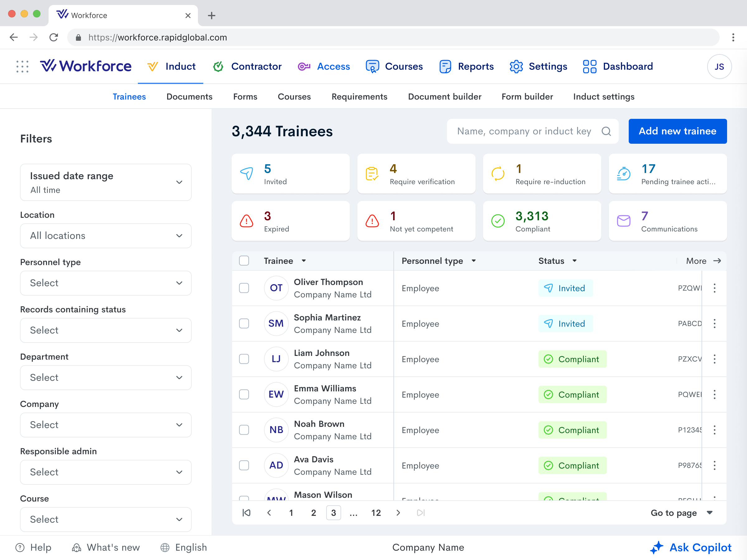Open the JS user avatar
747x560 pixels.
pos(719,67)
